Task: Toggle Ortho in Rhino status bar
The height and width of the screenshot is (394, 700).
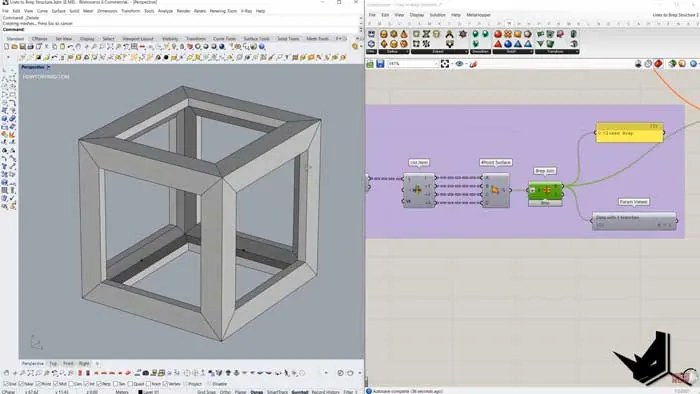Action: click(225, 392)
